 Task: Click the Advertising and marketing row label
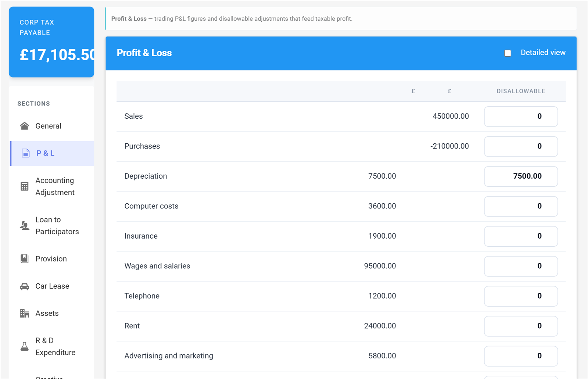[x=169, y=356]
